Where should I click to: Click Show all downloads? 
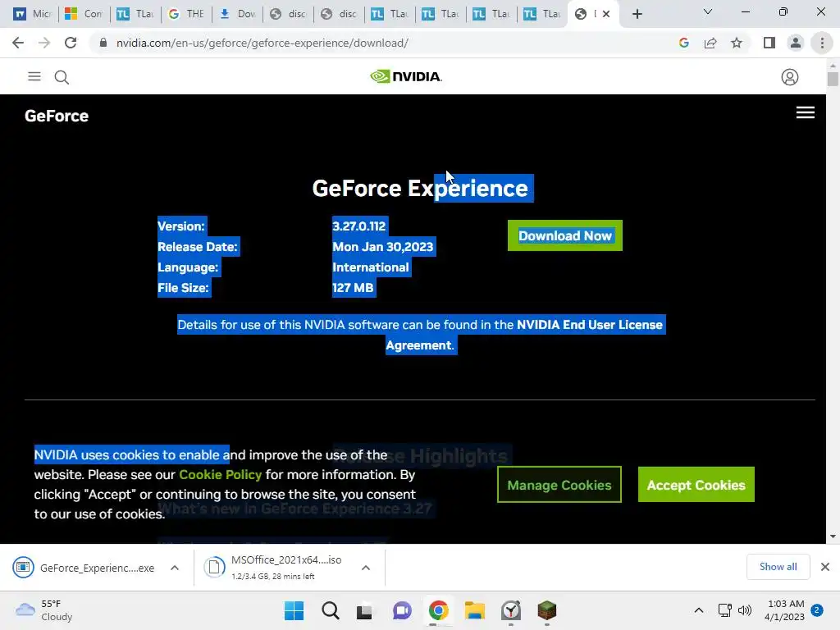778,567
